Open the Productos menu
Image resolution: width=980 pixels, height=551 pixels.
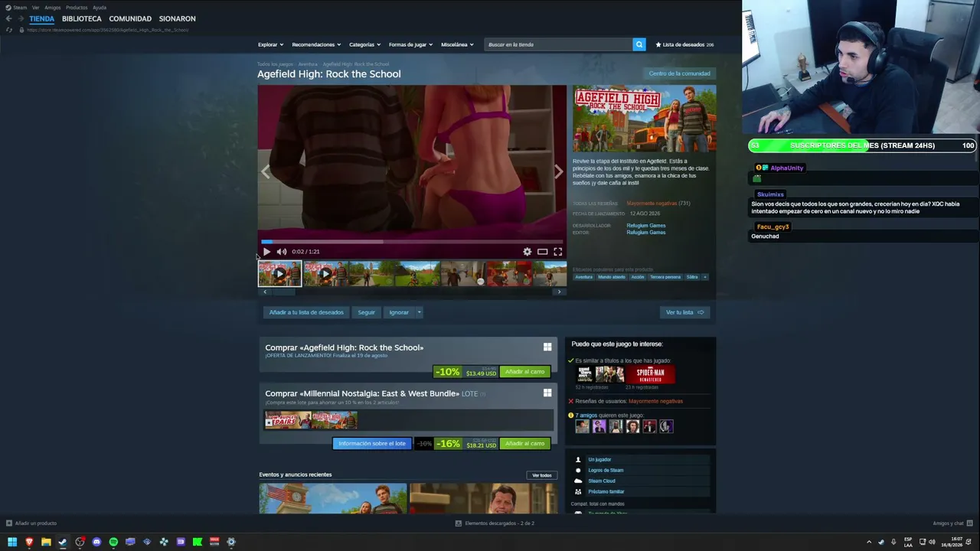coord(77,8)
